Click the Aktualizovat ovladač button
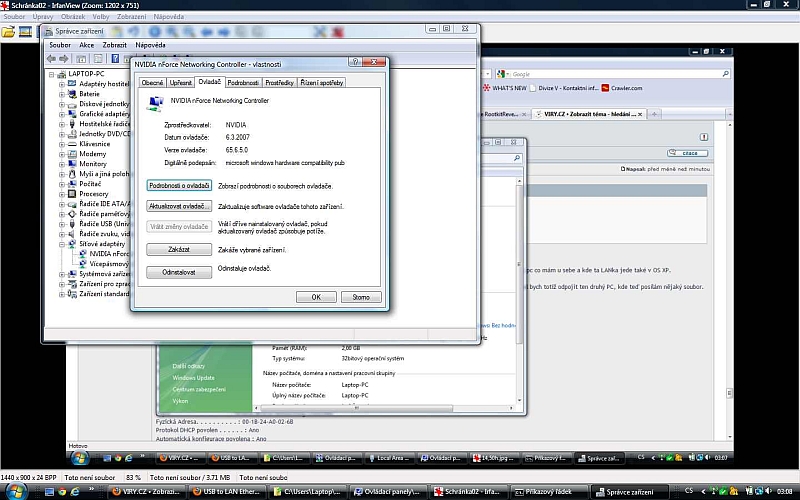Image resolution: width=800 pixels, height=500 pixels. tap(179, 206)
